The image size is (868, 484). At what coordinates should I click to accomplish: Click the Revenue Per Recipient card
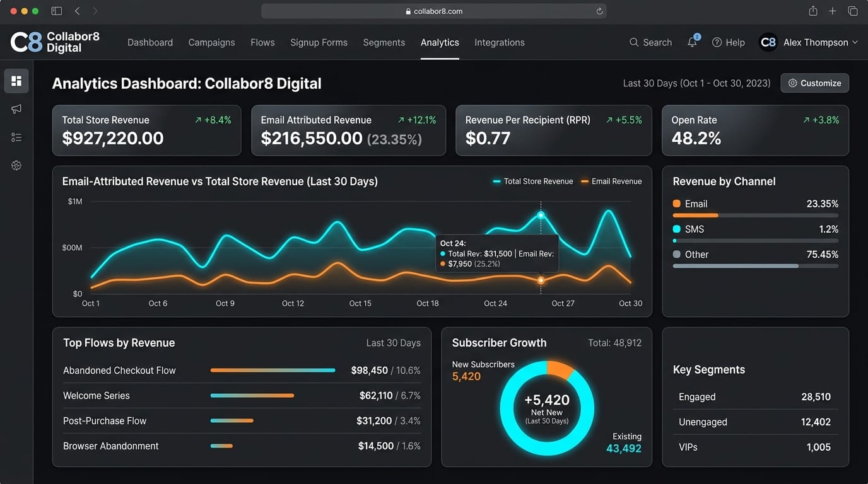553,130
